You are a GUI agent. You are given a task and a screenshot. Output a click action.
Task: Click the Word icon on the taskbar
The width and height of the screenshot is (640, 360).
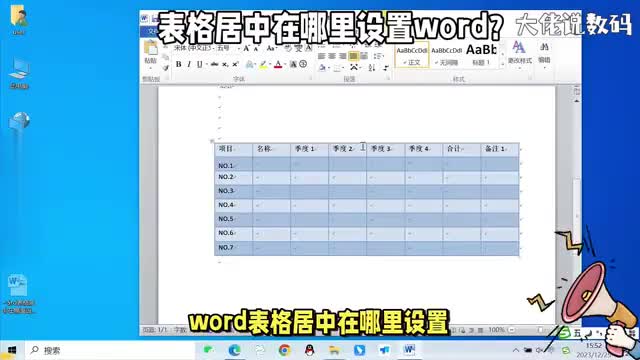pos(409,350)
